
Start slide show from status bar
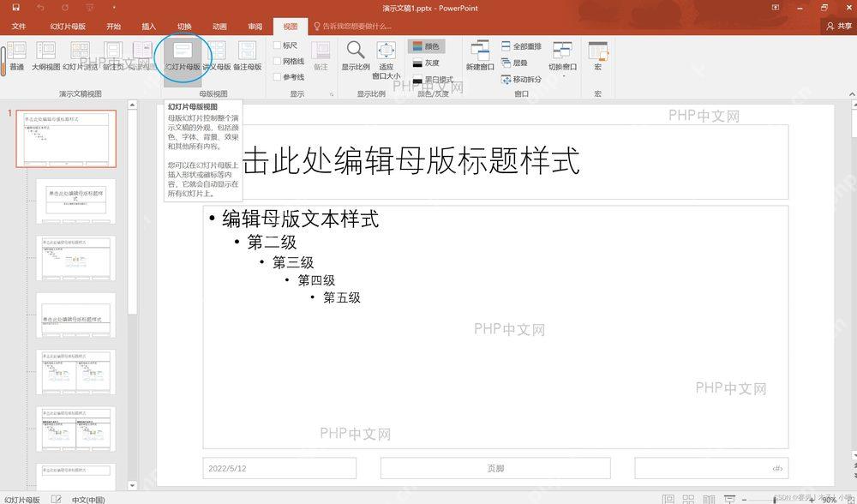[x=729, y=499]
